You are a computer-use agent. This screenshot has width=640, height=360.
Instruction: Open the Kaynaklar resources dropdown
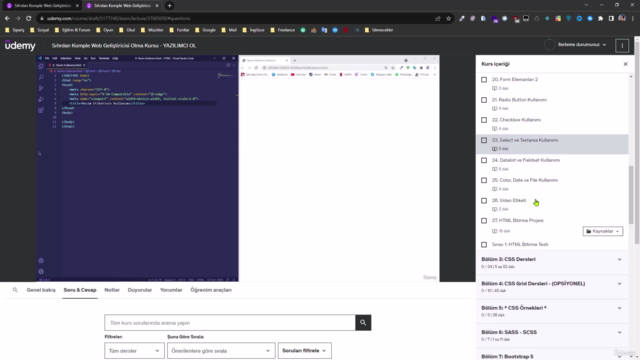tap(602, 231)
